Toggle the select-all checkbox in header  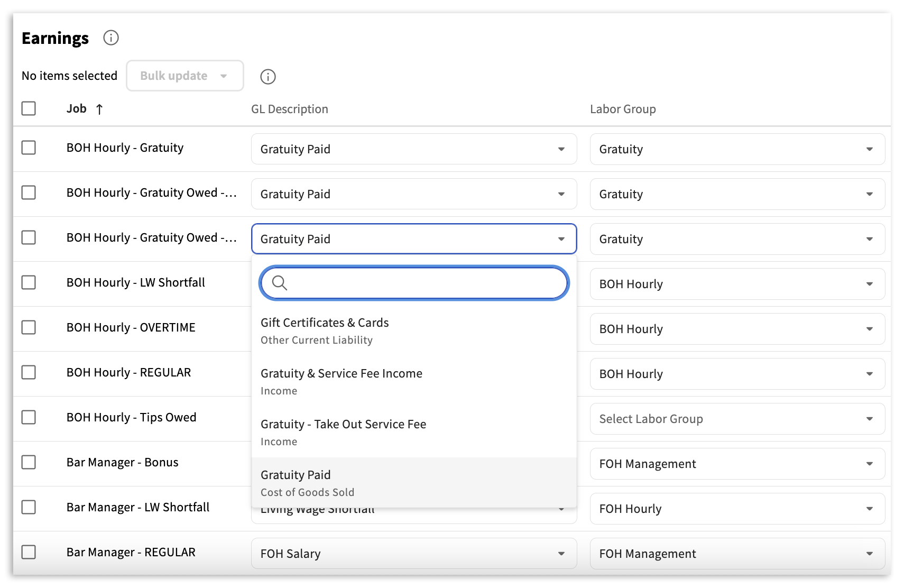(x=29, y=108)
